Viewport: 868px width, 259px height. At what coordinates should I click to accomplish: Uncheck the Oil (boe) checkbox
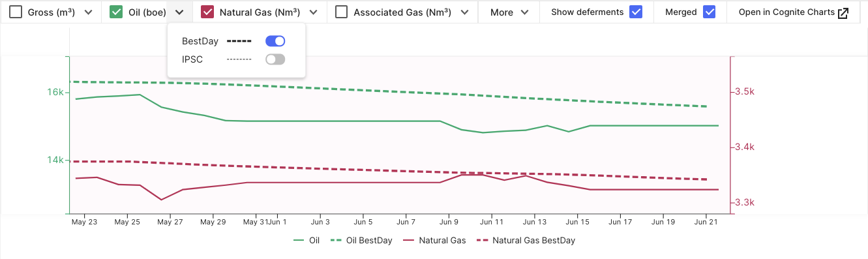[x=116, y=12]
